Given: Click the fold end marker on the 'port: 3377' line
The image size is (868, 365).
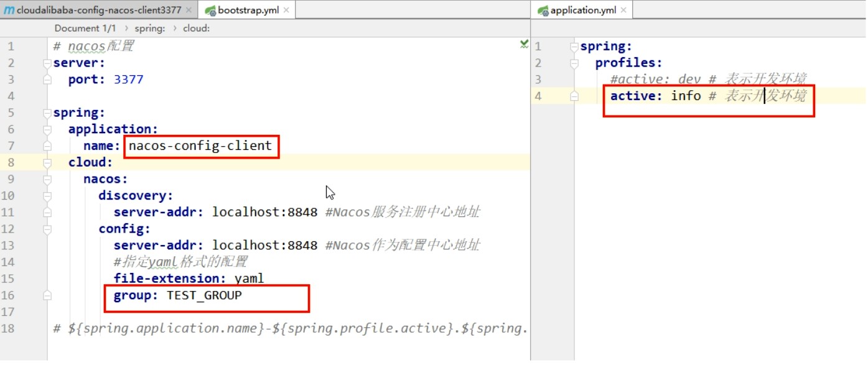Looking at the screenshot, I should [x=47, y=80].
